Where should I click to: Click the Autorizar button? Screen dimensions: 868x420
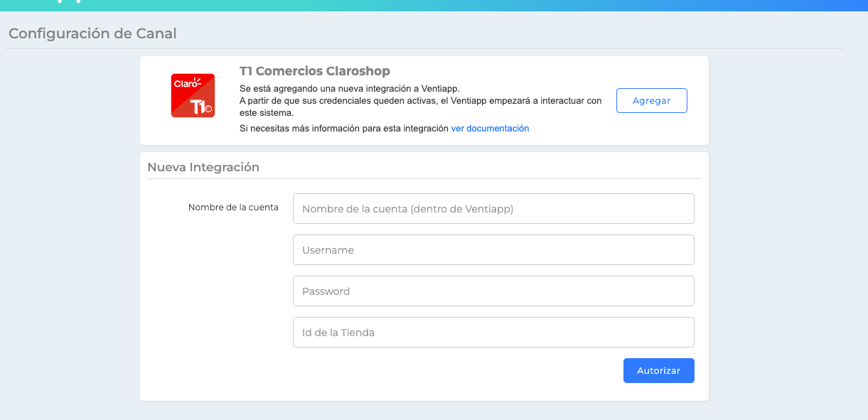point(659,371)
